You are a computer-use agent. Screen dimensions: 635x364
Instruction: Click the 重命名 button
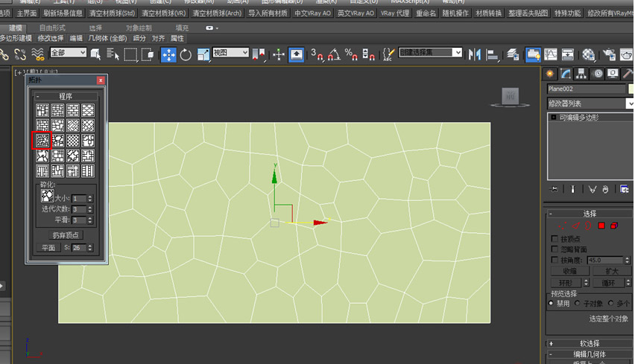coord(426,13)
